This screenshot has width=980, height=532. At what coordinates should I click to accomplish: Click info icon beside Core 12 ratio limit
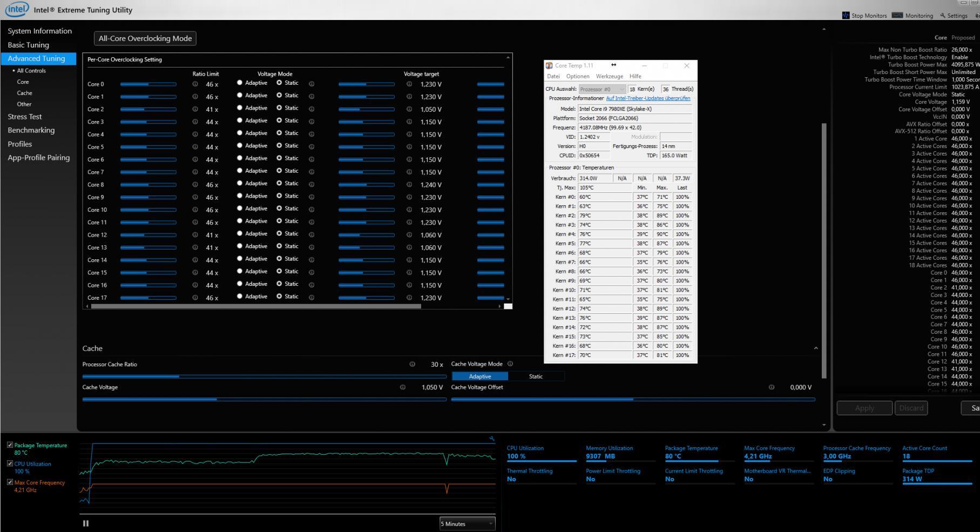(195, 235)
